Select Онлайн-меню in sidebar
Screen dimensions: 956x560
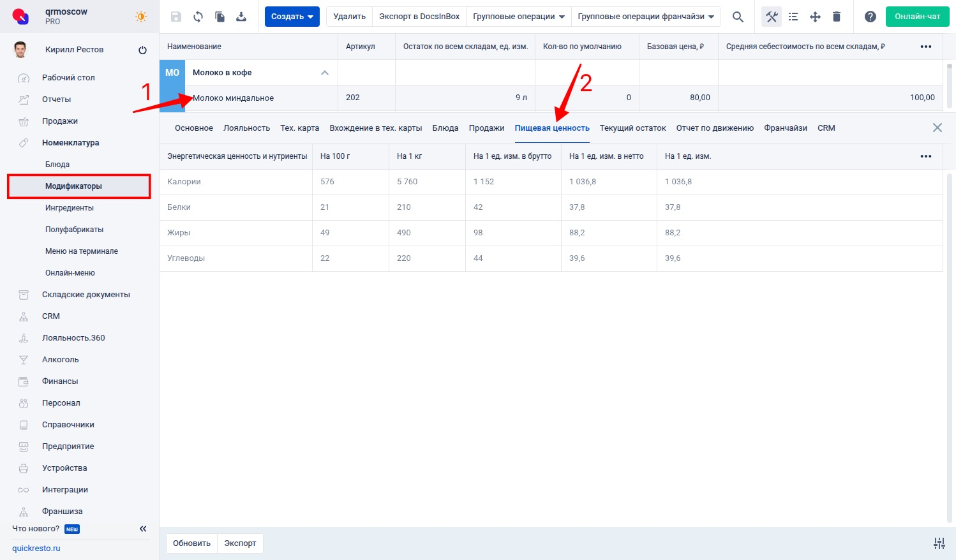coord(70,273)
